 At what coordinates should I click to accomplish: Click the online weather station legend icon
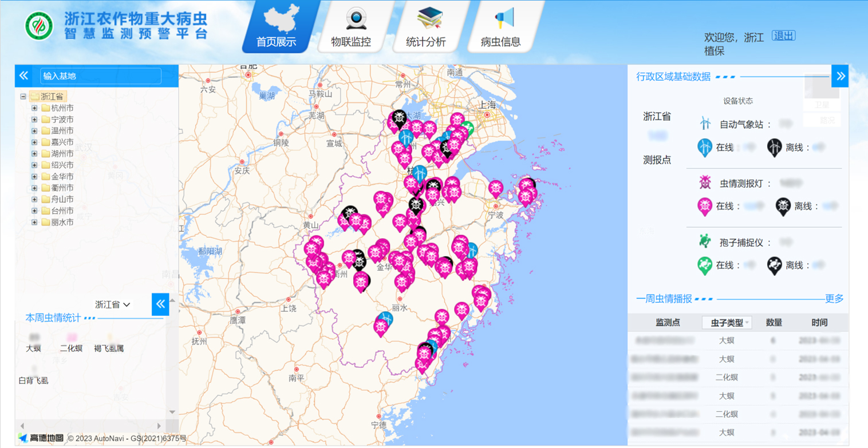click(x=704, y=147)
